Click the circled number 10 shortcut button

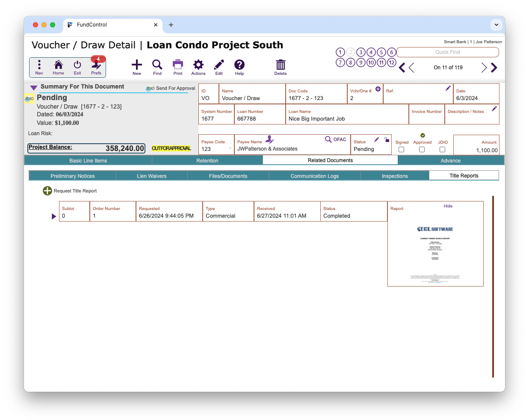click(x=371, y=62)
